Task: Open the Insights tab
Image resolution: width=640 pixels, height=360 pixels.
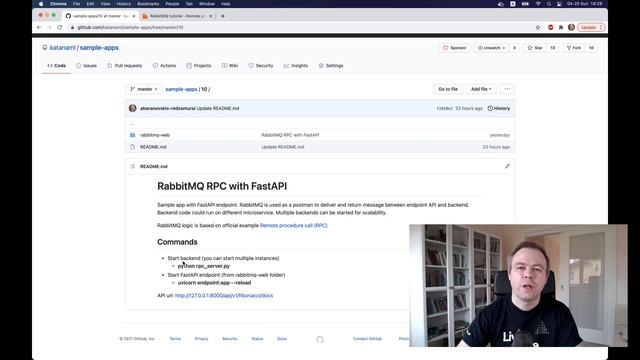Action: [x=296, y=66]
